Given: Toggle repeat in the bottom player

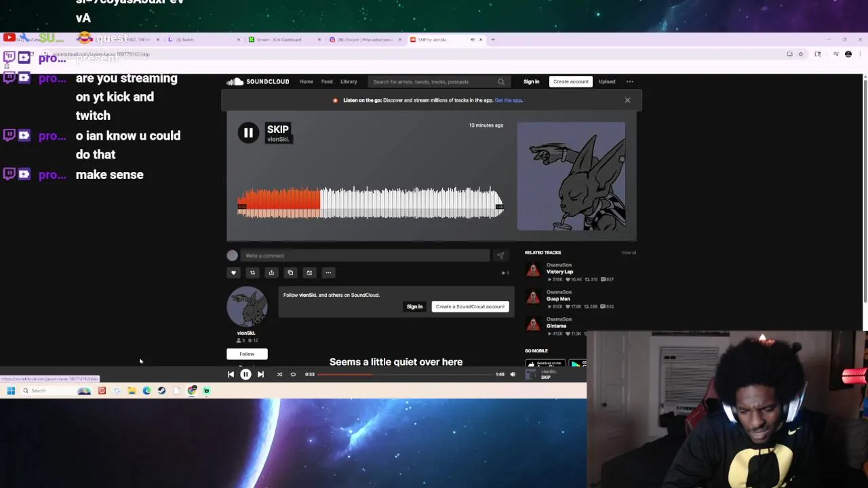Looking at the screenshot, I should point(293,374).
